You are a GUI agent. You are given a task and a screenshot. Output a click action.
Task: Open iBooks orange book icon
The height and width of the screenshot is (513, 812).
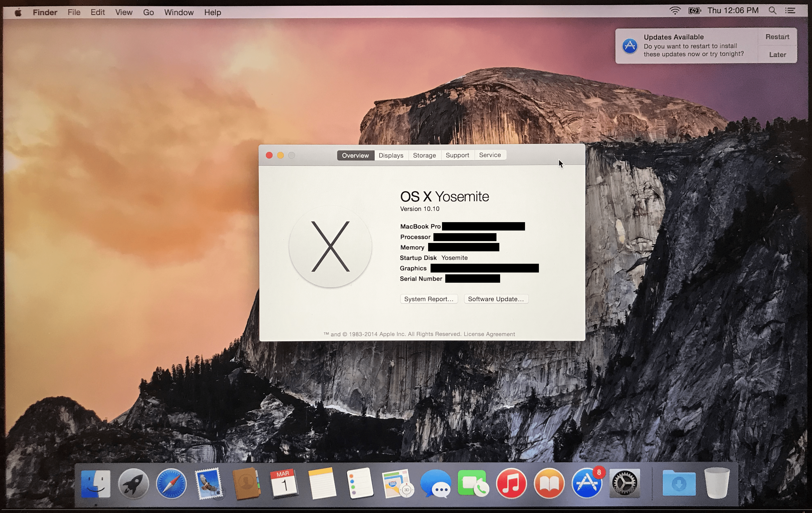549,484
